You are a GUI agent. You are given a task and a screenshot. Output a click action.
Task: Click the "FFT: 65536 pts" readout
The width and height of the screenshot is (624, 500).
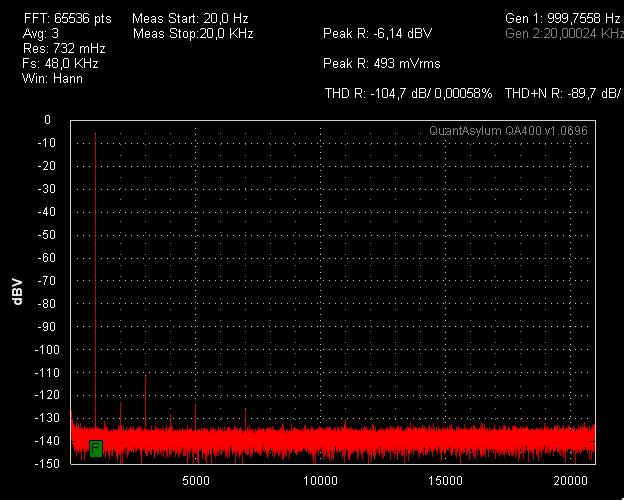pos(68,19)
